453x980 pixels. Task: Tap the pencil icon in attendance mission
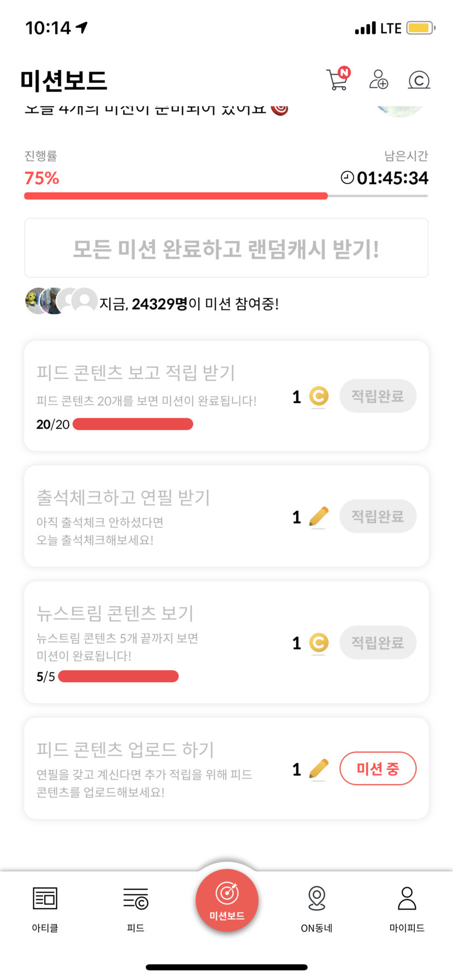pyautogui.click(x=319, y=516)
